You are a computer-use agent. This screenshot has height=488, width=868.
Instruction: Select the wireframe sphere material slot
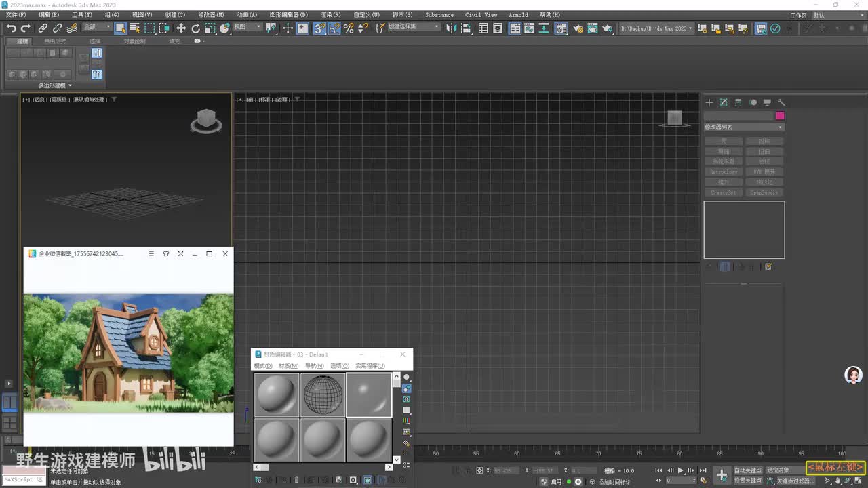pyautogui.click(x=323, y=394)
